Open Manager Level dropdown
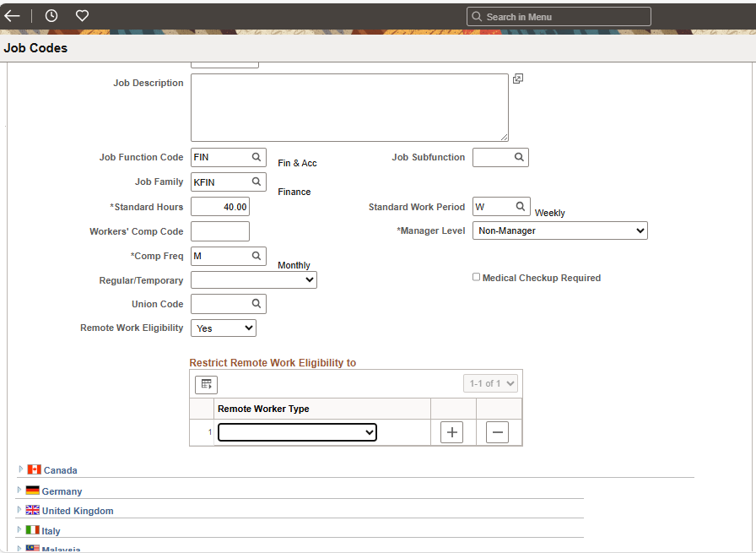Image resolution: width=756 pixels, height=553 pixels. 559,230
